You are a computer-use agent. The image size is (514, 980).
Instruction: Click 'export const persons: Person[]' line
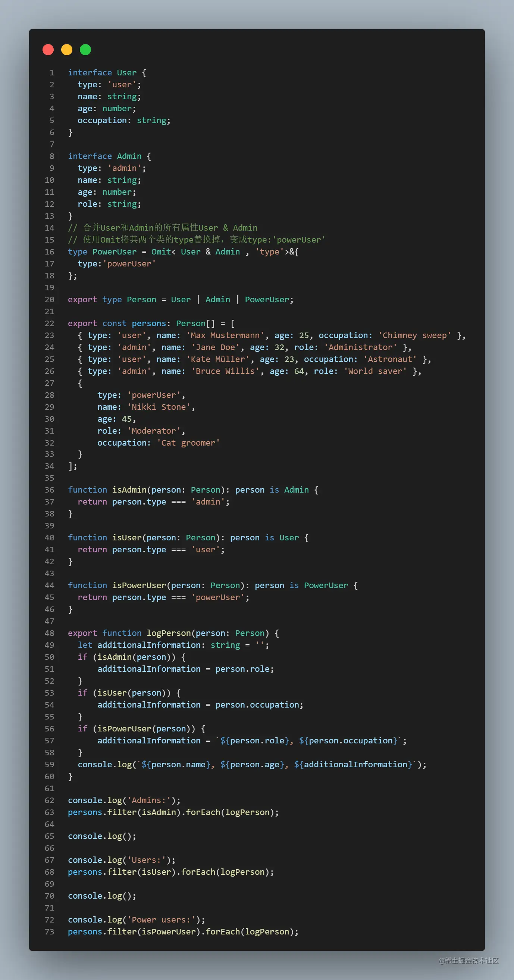coord(151,323)
